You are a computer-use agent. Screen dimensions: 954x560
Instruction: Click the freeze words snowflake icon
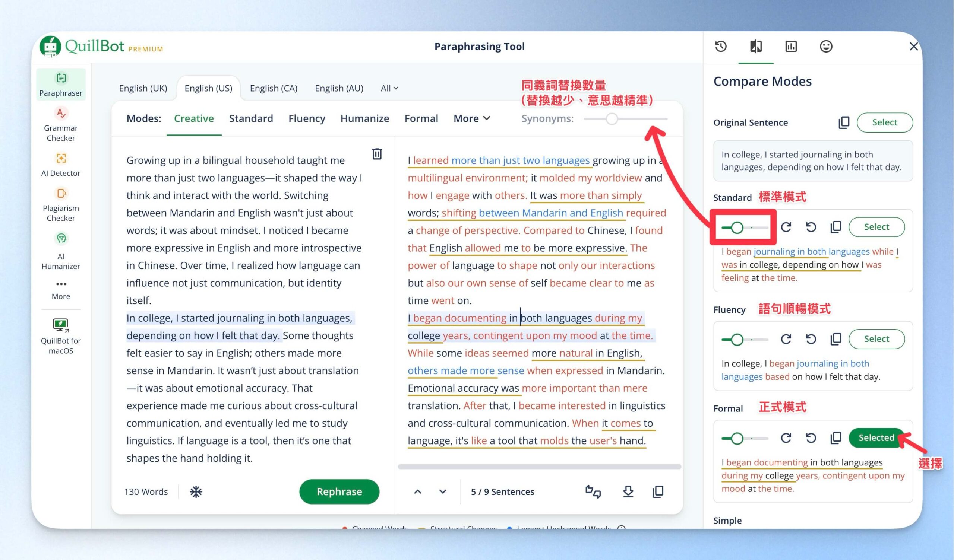tap(196, 491)
